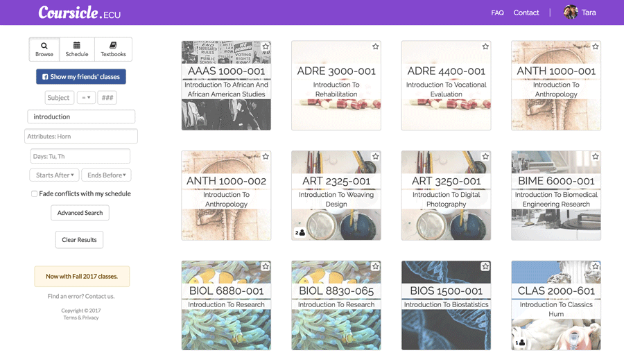Open the Textbooks tab

coord(113,49)
